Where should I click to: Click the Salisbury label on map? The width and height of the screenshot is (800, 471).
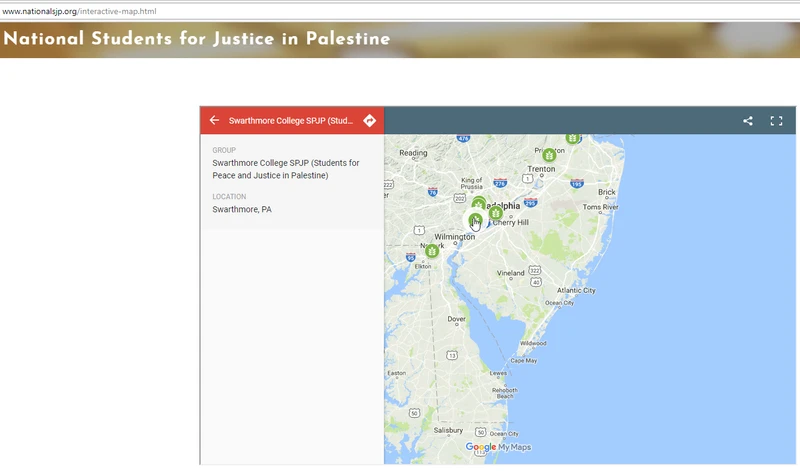tap(448, 430)
